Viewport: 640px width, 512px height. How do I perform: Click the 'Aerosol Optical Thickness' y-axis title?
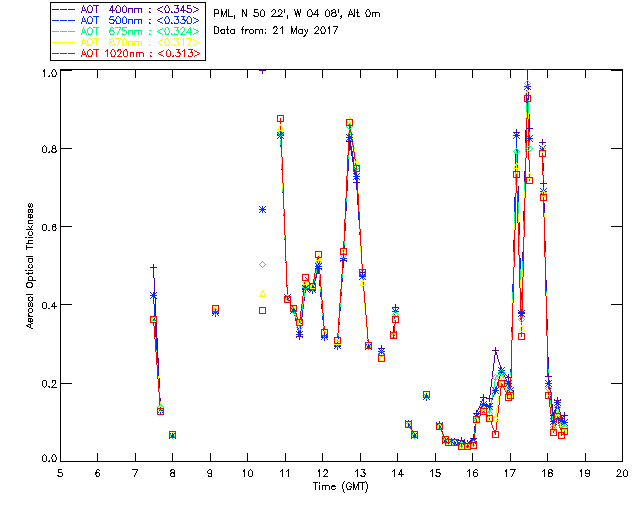click(31, 266)
